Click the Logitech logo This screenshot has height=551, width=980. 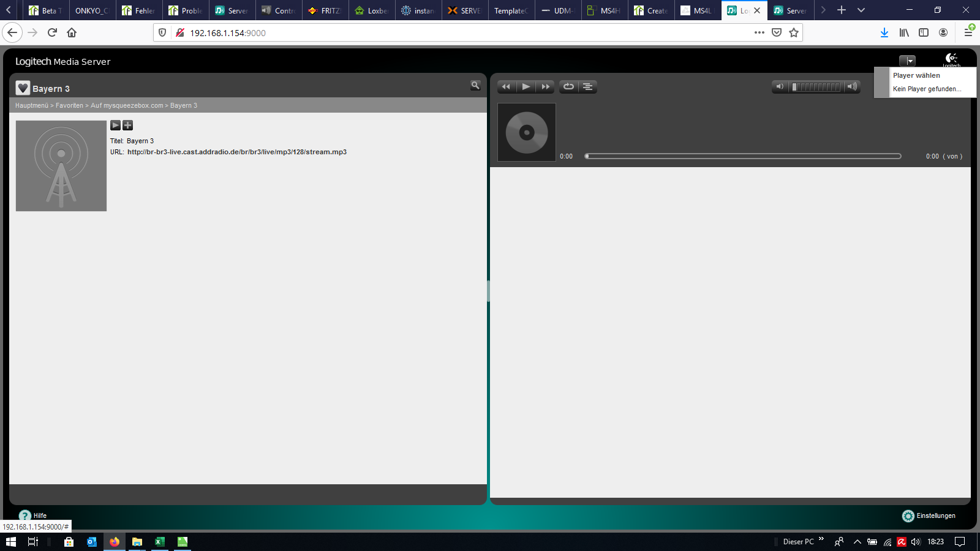(951, 59)
